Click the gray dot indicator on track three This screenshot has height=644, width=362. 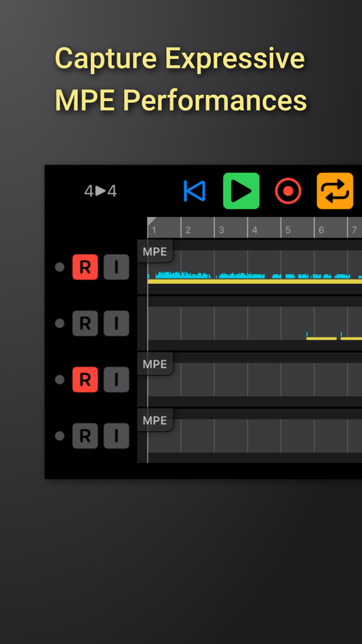coord(60,380)
